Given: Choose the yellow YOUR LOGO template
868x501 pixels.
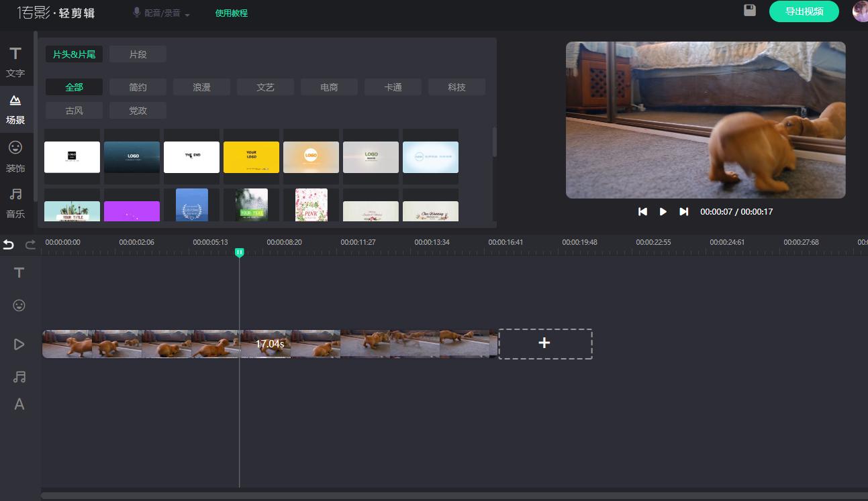Looking at the screenshot, I should [x=251, y=157].
